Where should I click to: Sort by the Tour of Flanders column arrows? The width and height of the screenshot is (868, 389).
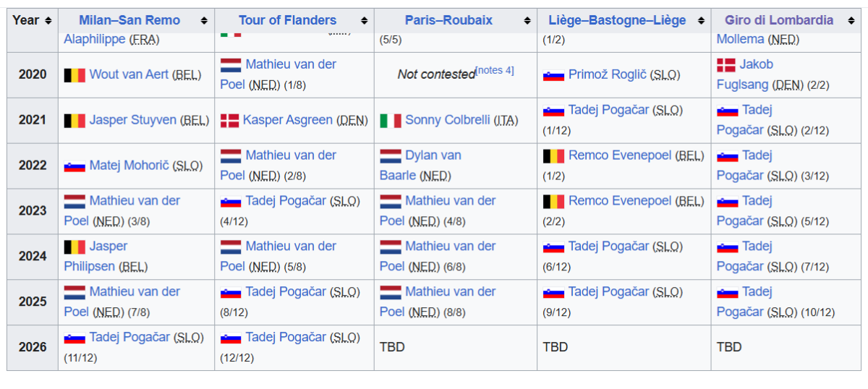363,21
